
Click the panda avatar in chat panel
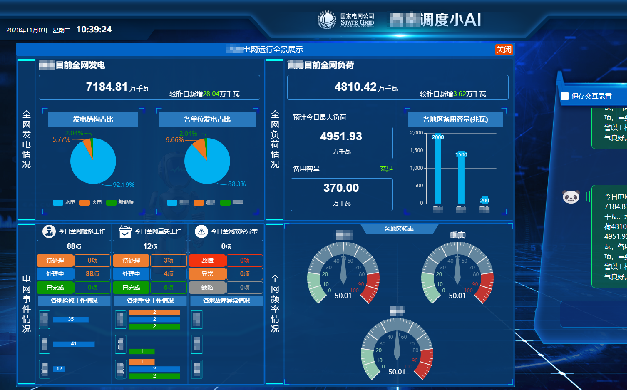coord(571,197)
